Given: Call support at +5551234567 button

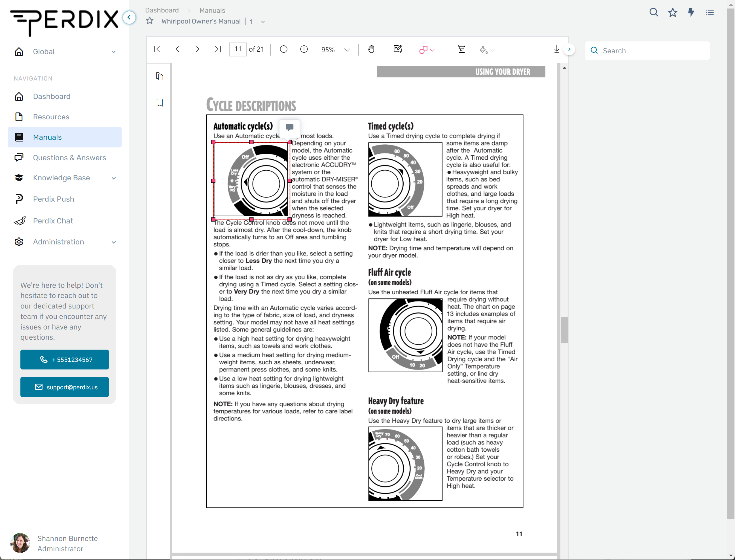Looking at the screenshot, I should coord(65,360).
